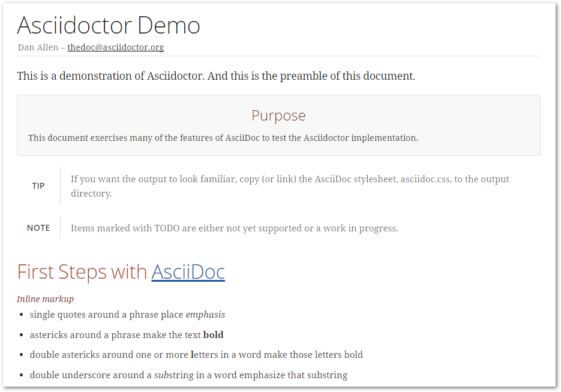
Task: Open the AsciiDoc link in the heading
Action: click(188, 272)
